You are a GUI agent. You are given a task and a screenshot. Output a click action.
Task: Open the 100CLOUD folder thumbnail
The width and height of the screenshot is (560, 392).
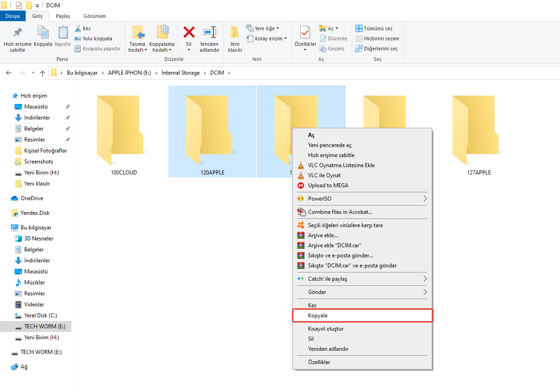pos(124,131)
